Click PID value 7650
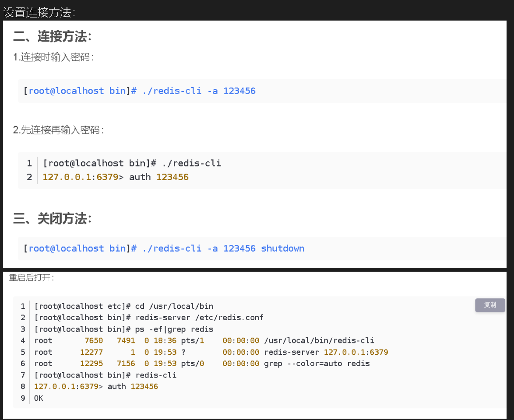514x420 pixels. (94, 340)
